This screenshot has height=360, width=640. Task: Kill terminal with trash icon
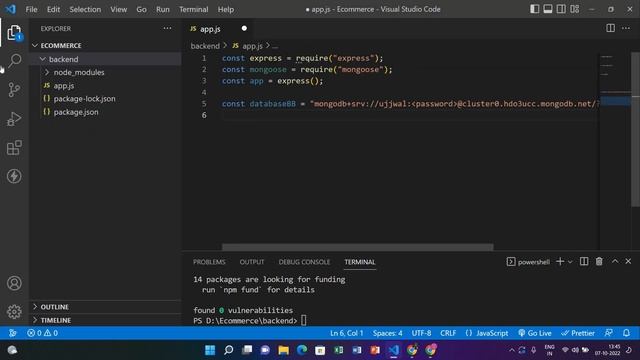(599, 262)
